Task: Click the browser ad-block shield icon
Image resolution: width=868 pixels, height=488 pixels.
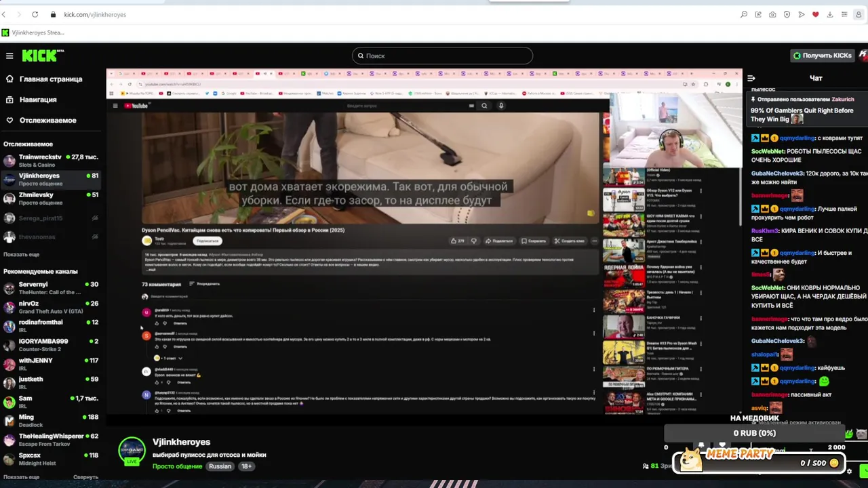Action: (x=787, y=14)
